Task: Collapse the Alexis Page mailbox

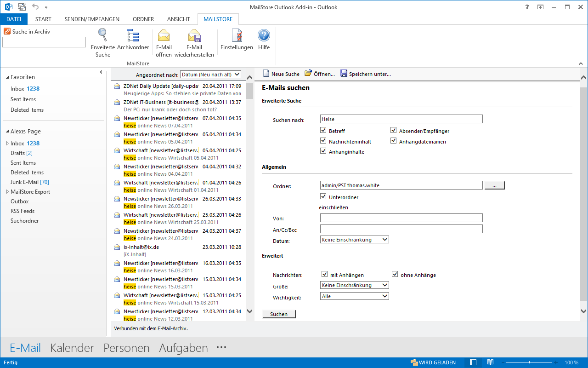Action: tap(7, 132)
